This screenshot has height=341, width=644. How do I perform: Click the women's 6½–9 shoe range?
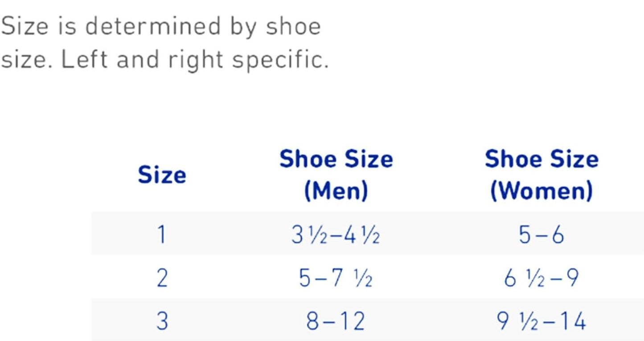pyautogui.click(x=541, y=278)
